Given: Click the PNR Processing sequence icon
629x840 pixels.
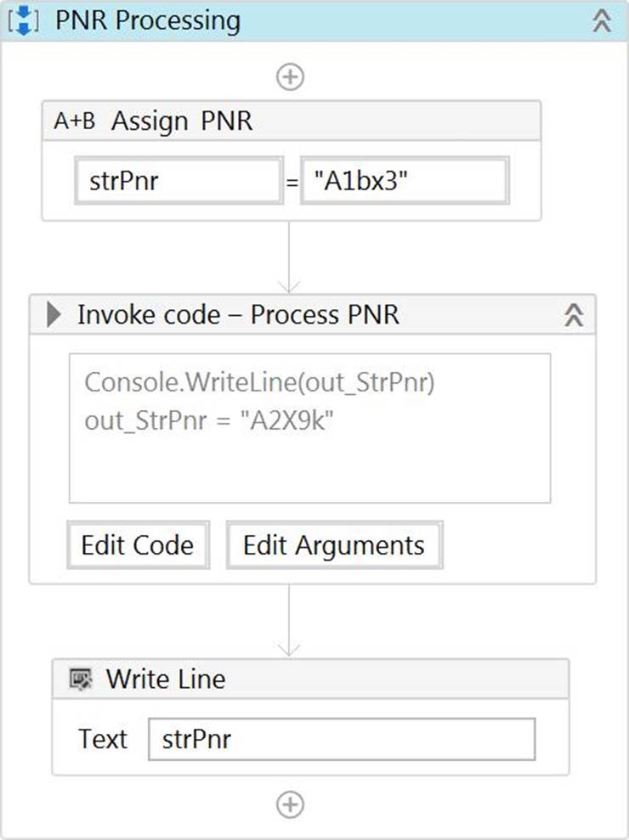Looking at the screenshot, I should click(25, 22).
